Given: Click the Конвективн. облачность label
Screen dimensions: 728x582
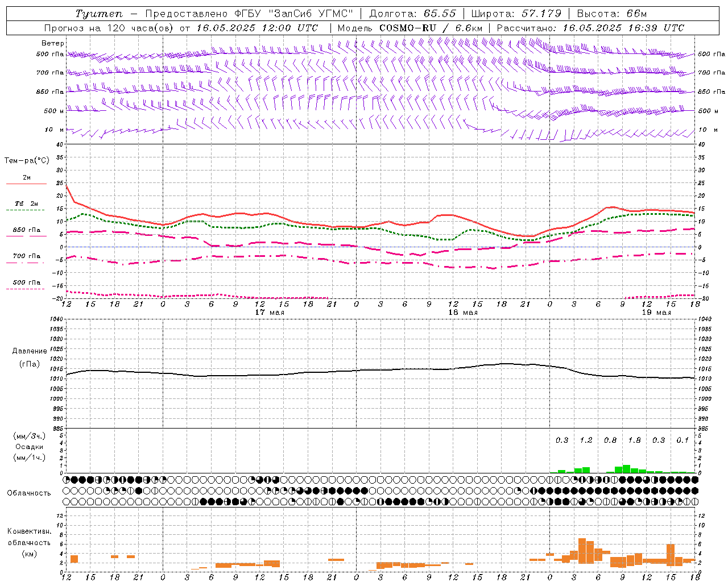Looking at the screenshot, I should tap(29, 542).
